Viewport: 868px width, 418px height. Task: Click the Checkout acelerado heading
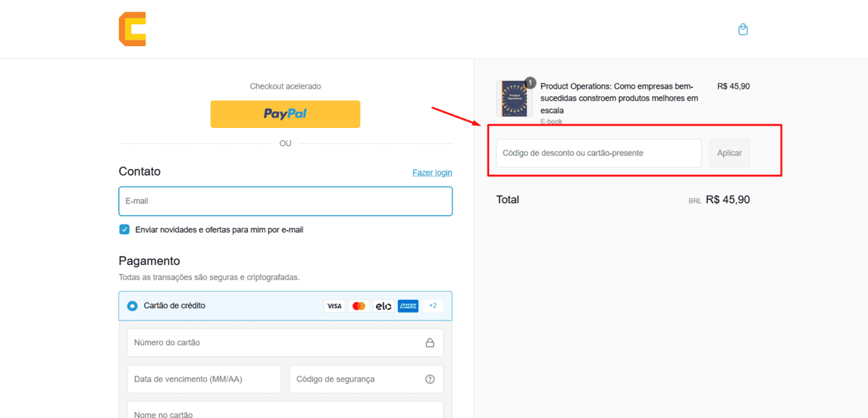285,86
